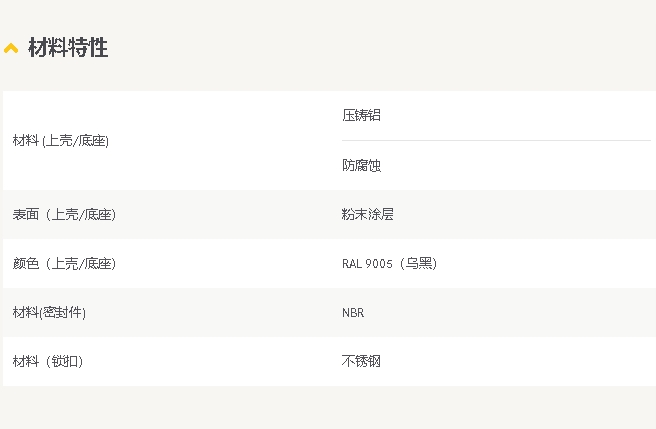Click divider line between 压铸铝 and 防腐蚀

(x=495, y=141)
